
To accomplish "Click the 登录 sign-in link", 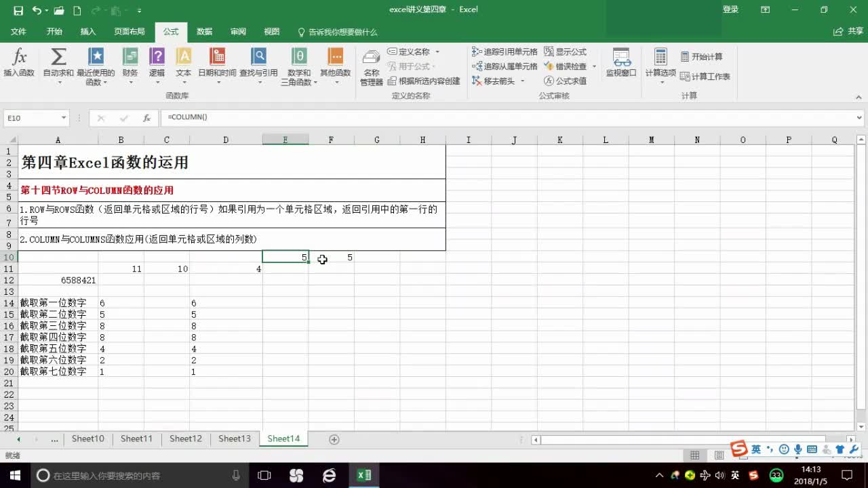I will click(730, 9).
